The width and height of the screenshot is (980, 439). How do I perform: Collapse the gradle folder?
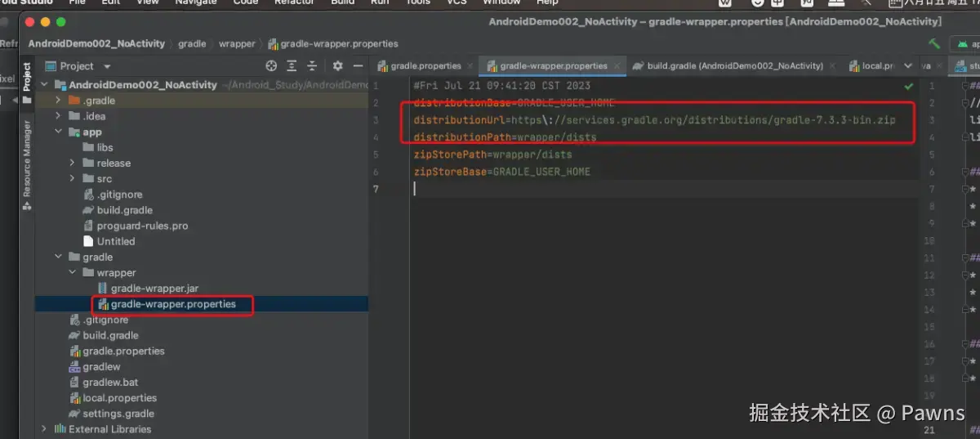[58, 258]
